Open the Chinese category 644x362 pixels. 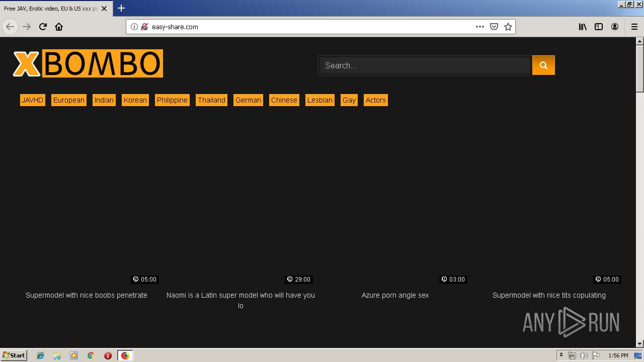(284, 100)
